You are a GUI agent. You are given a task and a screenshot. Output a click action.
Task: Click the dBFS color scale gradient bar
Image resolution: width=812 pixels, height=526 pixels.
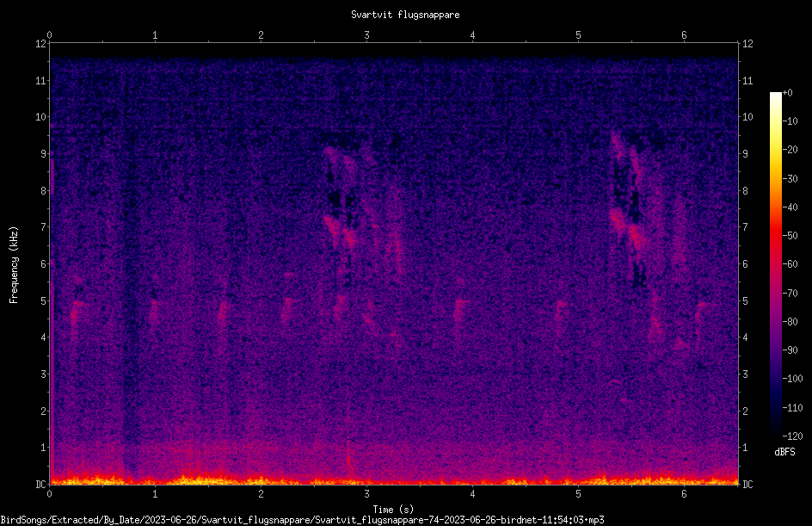(775, 264)
